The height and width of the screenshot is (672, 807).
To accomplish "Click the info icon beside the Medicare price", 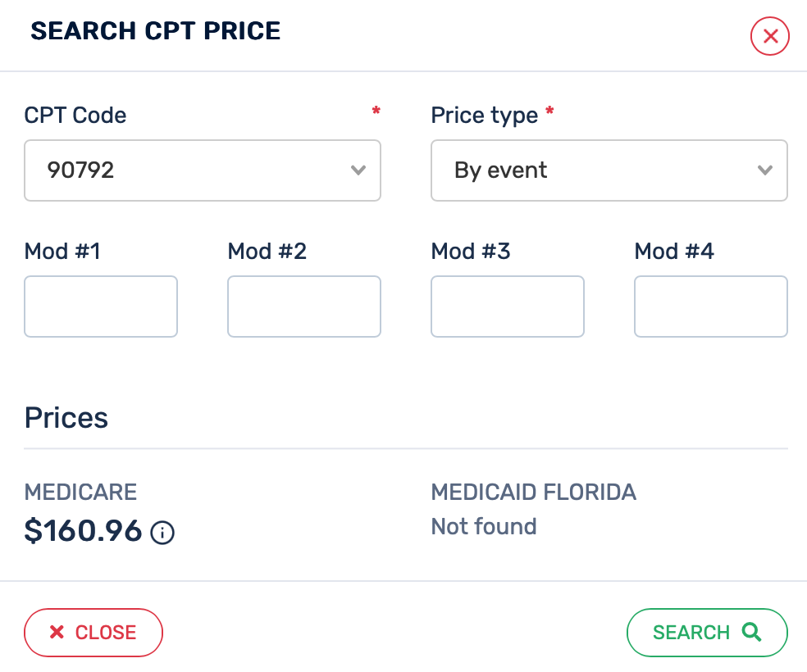I will tap(162, 533).
